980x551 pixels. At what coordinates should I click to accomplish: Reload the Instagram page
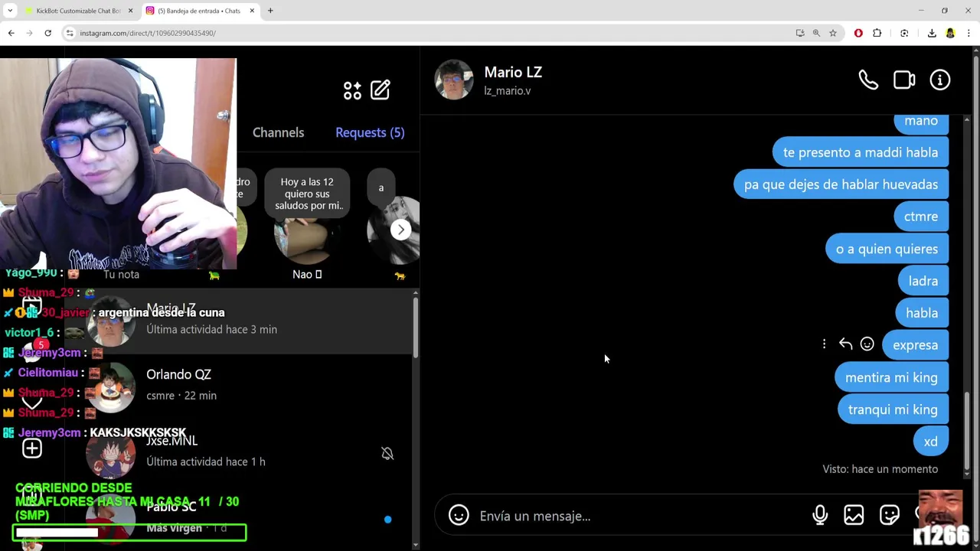coord(47,33)
